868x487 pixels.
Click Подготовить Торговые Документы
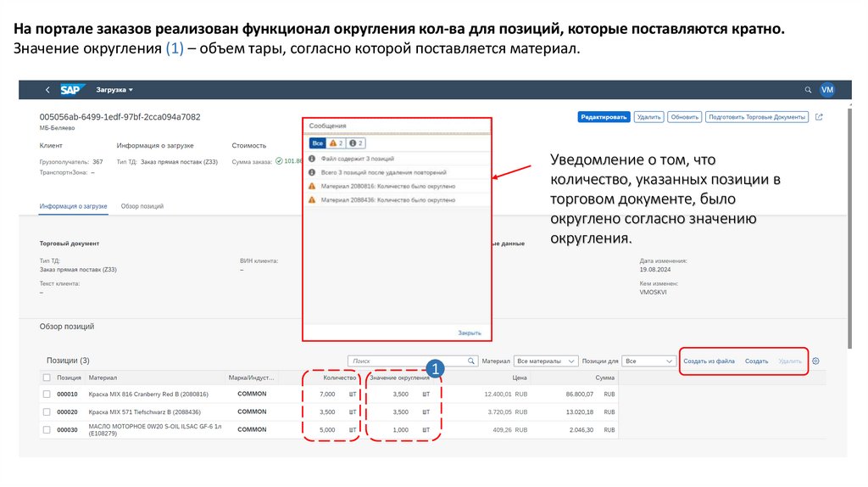[x=757, y=117]
